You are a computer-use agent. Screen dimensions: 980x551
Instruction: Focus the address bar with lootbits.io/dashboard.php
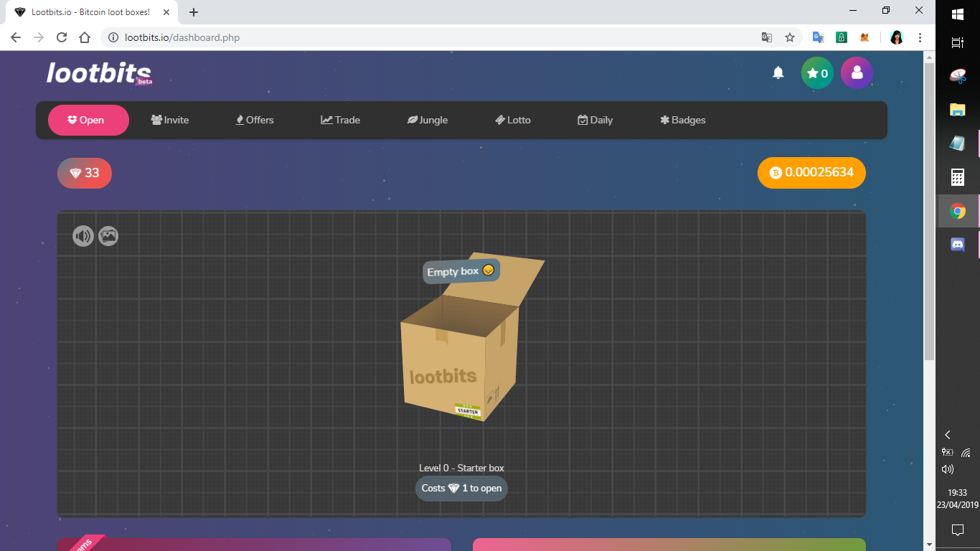[x=430, y=37]
